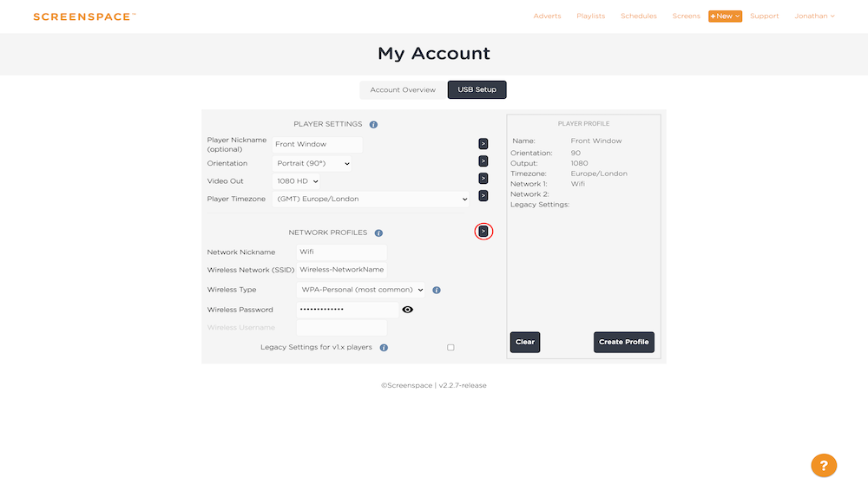Click the Screenspace logo
This screenshot has width=868, height=491.
coord(83,16)
